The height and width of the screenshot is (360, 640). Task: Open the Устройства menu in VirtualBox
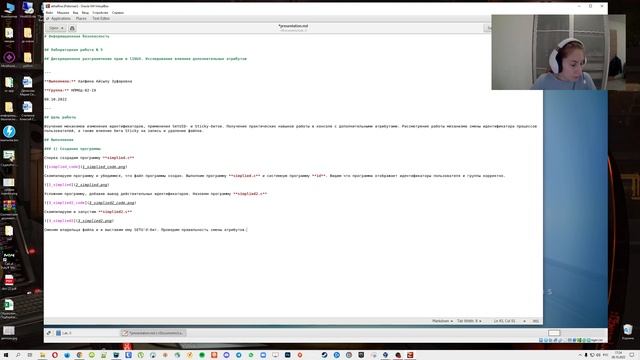pos(100,13)
